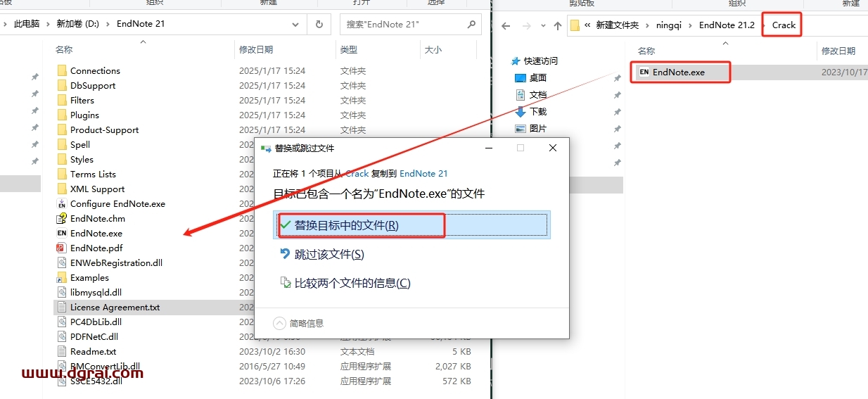Click ningqi breadcrumb in right window
The height and width of the screenshot is (399, 868).
click(669, 25)
